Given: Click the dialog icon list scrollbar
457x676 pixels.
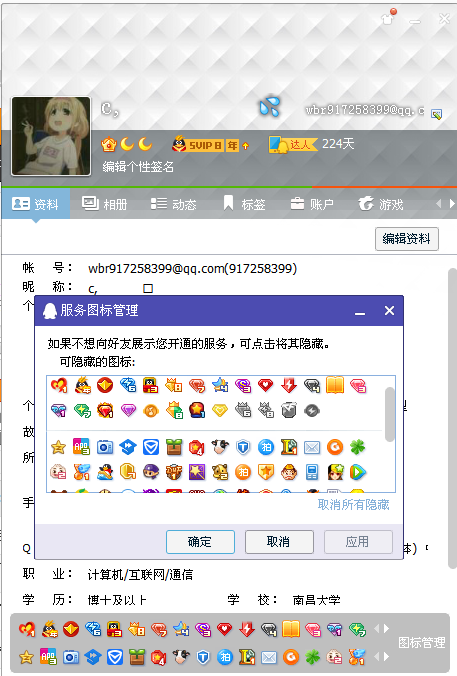Looking at the screenshot, I should tap(390, 414).
